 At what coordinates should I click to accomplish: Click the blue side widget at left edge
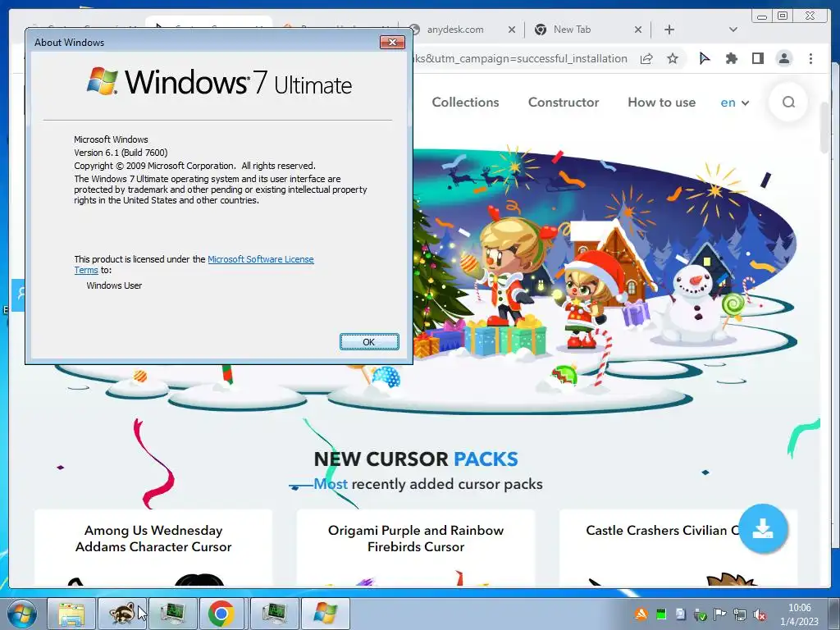[18, 294]
